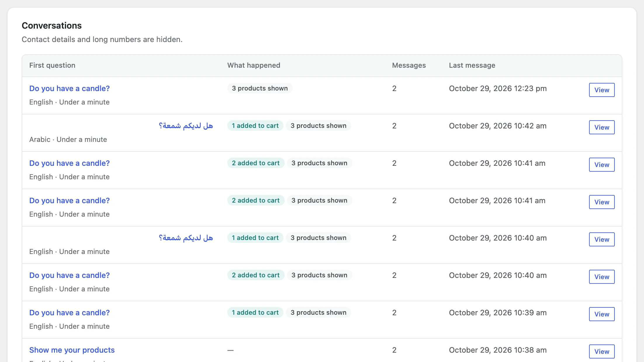Open the 12:23 pm 'Do you have a candle?' link
The height and width of the screenshot is (362, 644).
point(69,88)
